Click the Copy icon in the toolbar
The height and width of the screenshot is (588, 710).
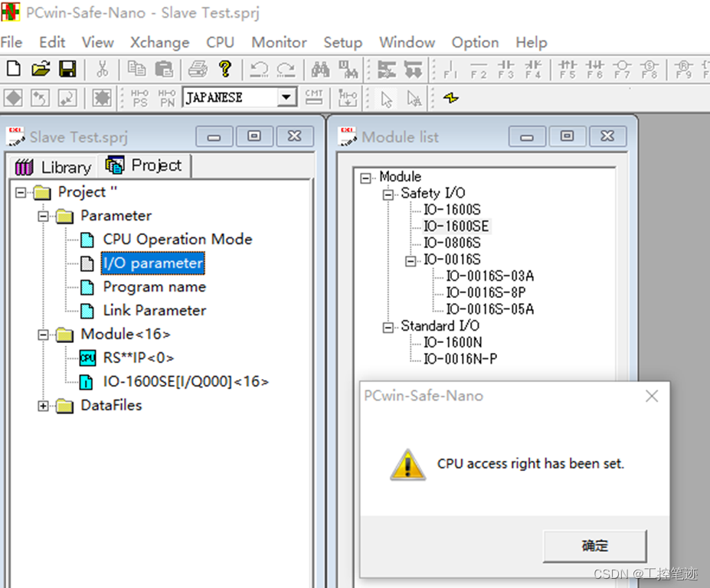138,69
